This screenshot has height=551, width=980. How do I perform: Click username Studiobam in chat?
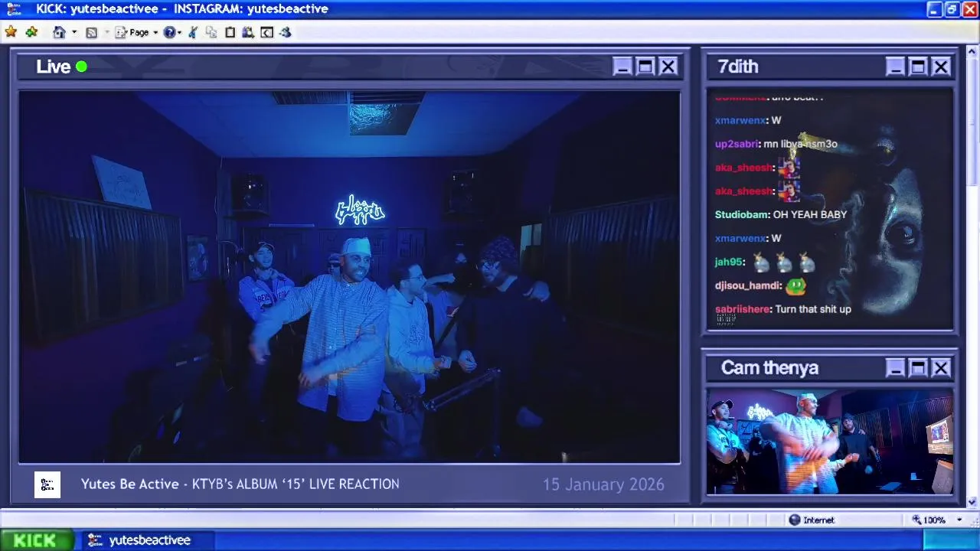pyautogui.click(x=741, y=214)
